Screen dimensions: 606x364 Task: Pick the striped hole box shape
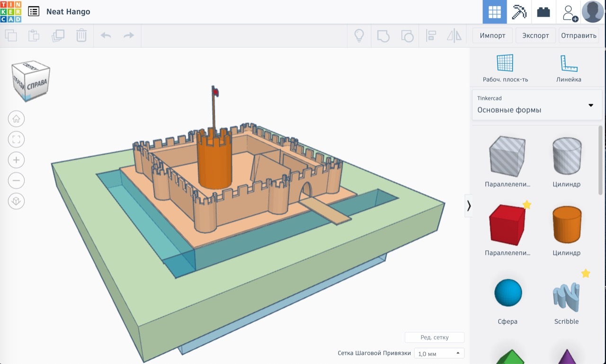pos(508,156)
